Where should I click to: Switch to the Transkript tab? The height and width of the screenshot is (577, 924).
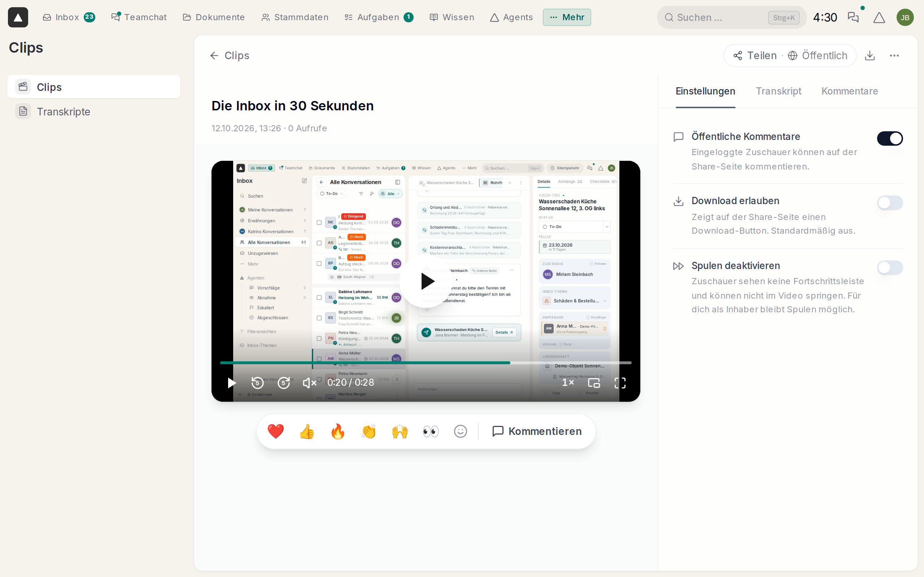pos(778,91)
